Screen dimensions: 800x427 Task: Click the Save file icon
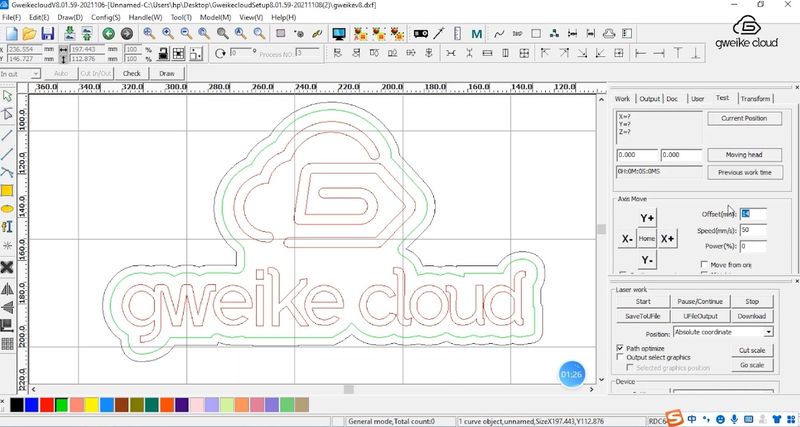tap(47, 34)
